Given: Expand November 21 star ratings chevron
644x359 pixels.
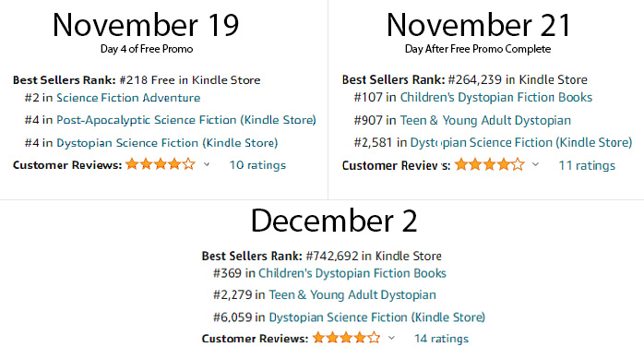Looking at the screenshot, I should point(535,164).
